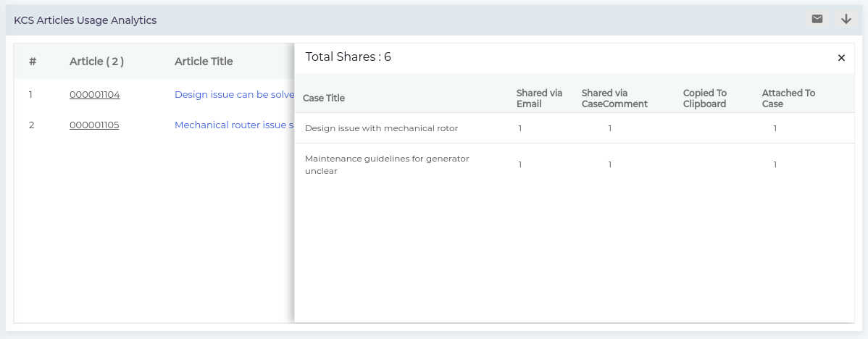Select the Shared via CaseComment column header
Viewport: 868px width, 339px height.
click(x=614, y=98)
